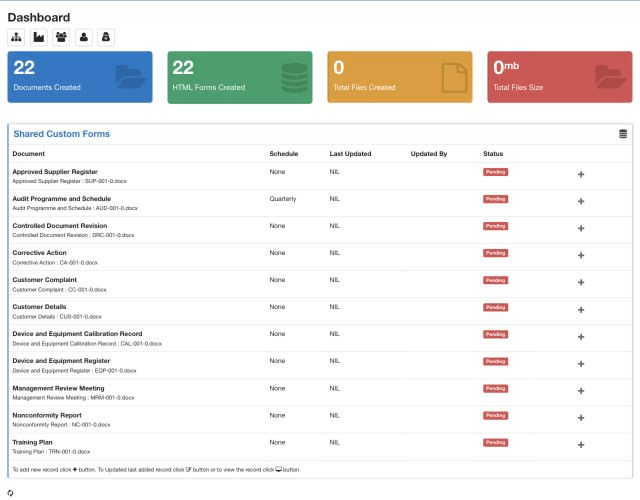The image size is (640, 500).
Task: Open the locked user icon button
Action: click(106, 37)
